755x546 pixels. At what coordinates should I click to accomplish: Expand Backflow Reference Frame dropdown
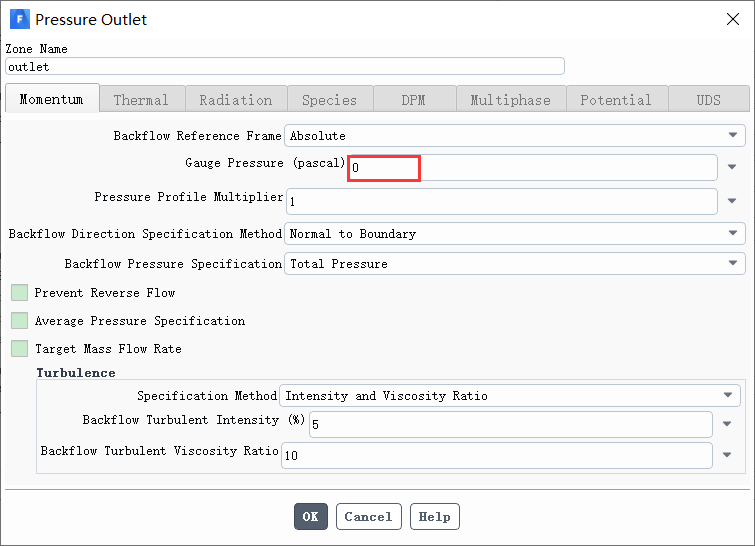pos(515,136)
